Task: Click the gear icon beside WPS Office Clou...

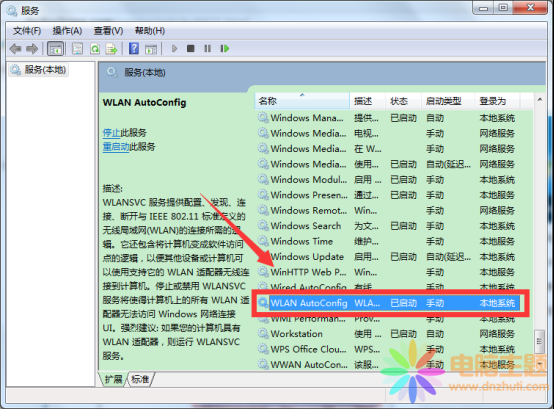Action: 263,349
